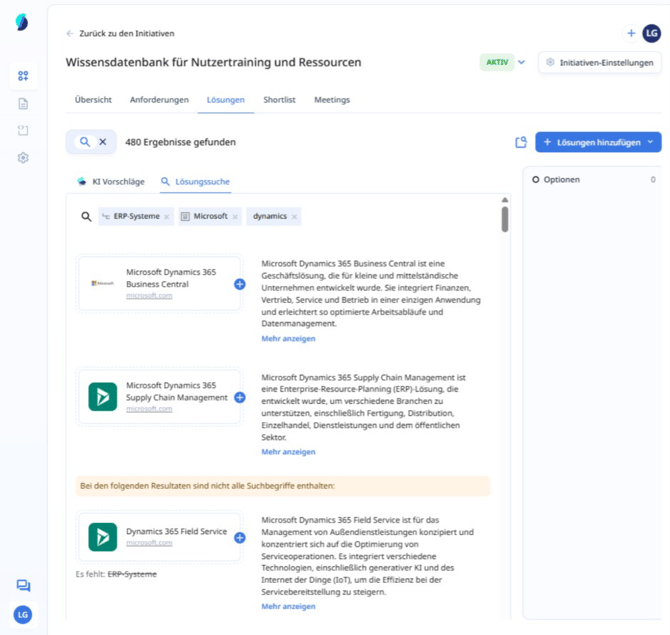The width and height of the screenshot is (670, 635).
Task: Open the dashboard grid icon in sidebar
Action: (x=23, y=76)
